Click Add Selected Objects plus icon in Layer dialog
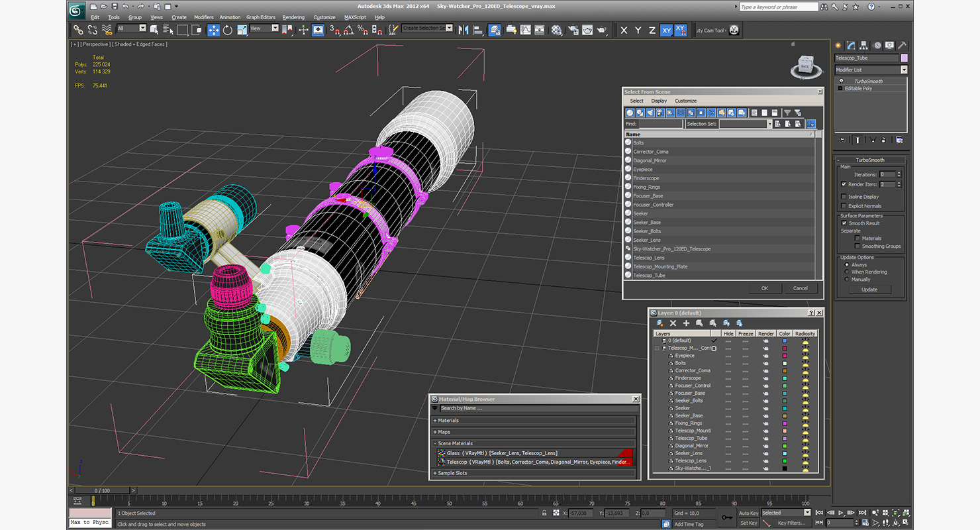The height and width of the screenshot is (530, 980). click(x=687, y=323)
